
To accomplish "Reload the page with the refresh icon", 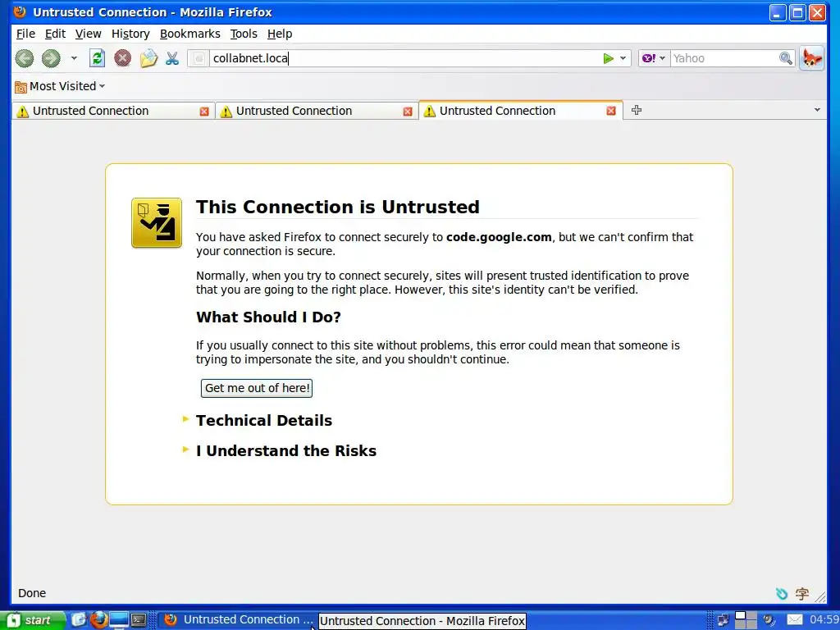I will click(x=97, y=58).
